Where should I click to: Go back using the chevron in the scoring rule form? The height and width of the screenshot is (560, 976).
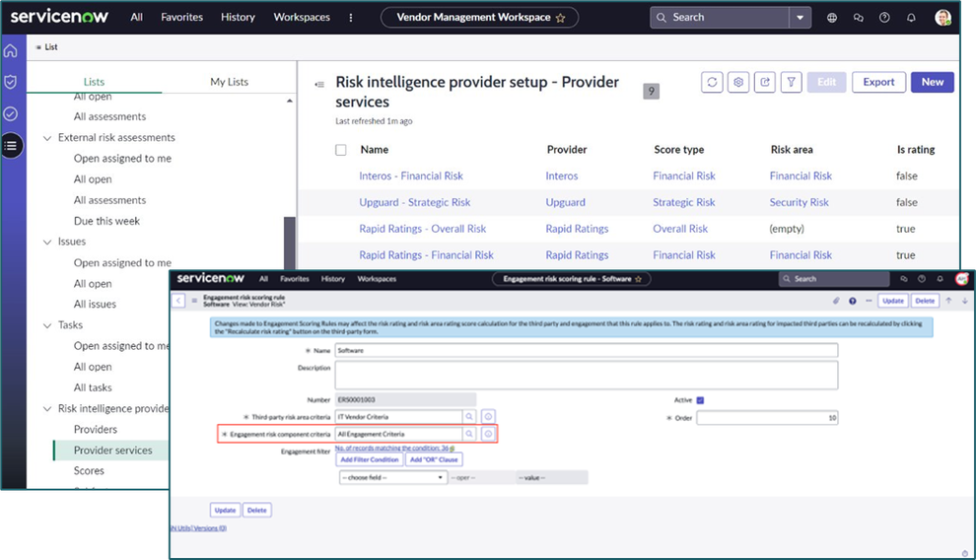click(178, 301)
